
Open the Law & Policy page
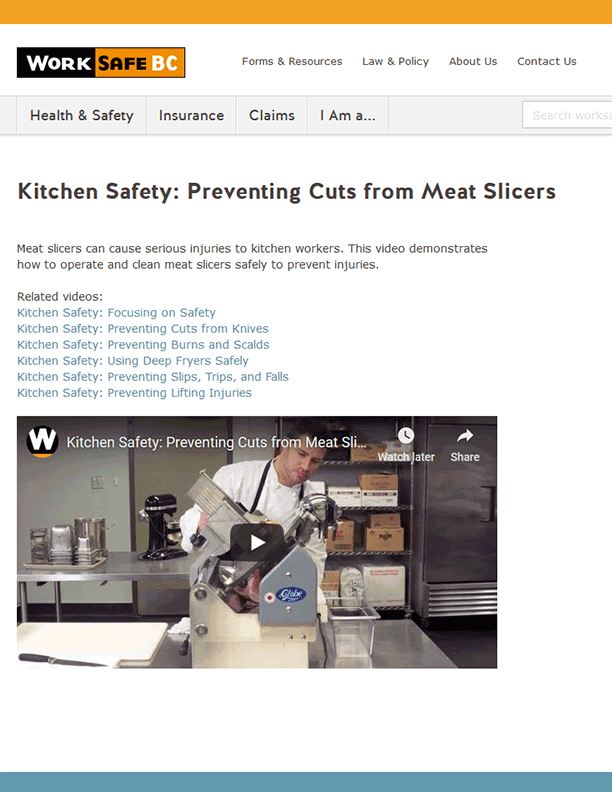click(x=395, y=62)
